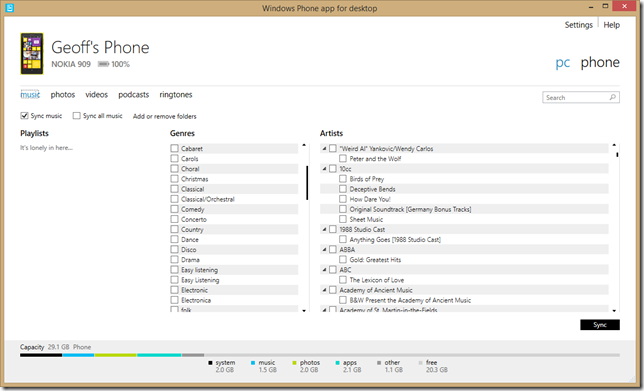This screenshot has height=391, width=644.
Task: Click the teal apps storage bar segment
Action: [159, 355]
